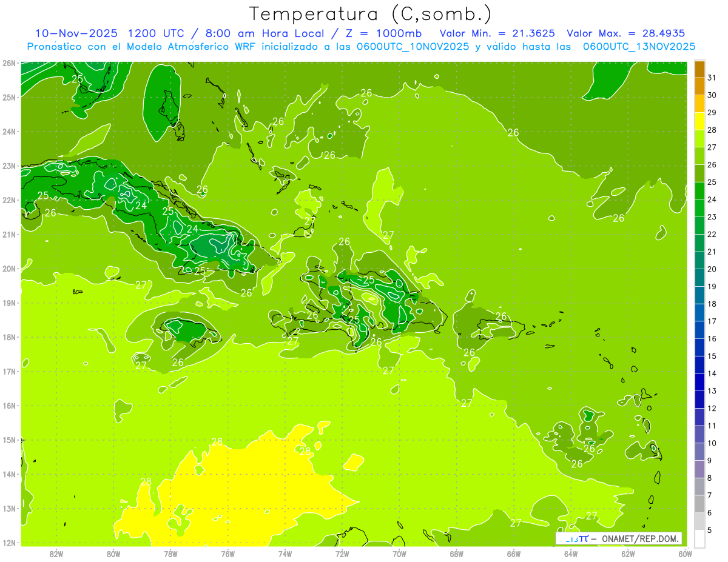This screenshot has width=728, height=562.
Task: Click the 22N latitude axis label
Action: [x=8, y=200]
